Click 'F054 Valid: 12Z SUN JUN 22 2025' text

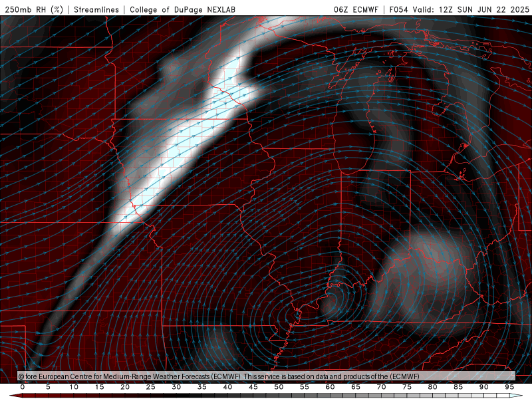459,9
